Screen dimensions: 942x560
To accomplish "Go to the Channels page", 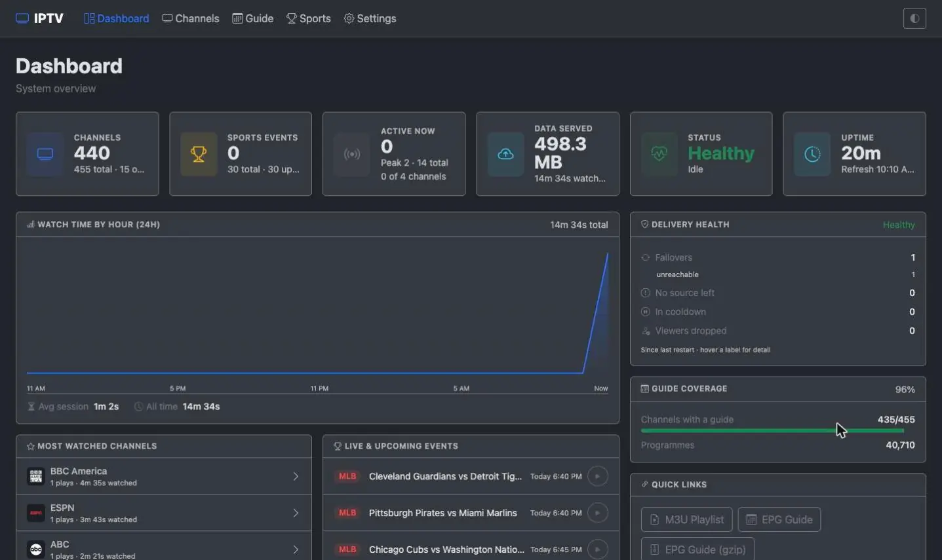I will 191,18.
